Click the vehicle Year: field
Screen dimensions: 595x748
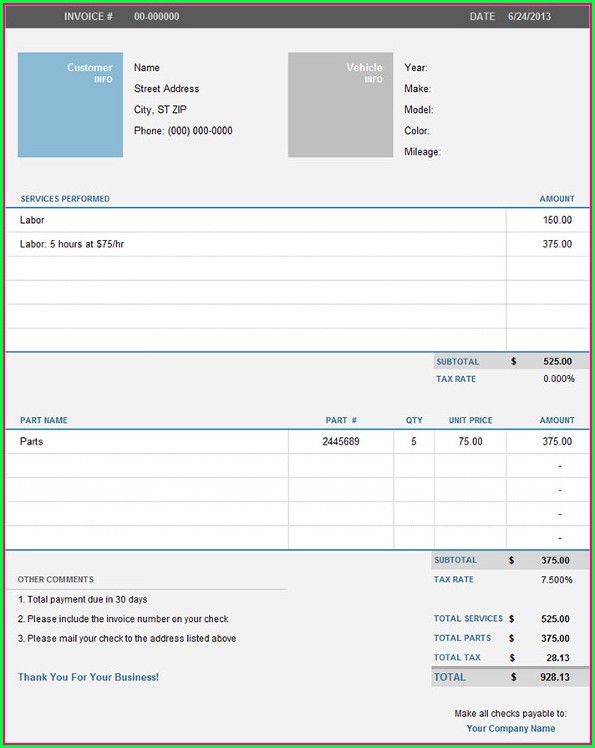(x=416, y=68)
